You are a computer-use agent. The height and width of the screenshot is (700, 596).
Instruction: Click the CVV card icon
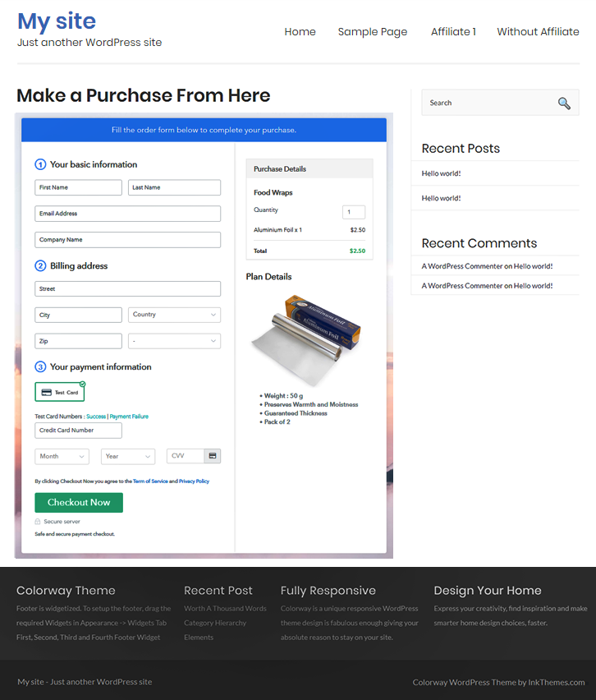[x=213, y=456]
